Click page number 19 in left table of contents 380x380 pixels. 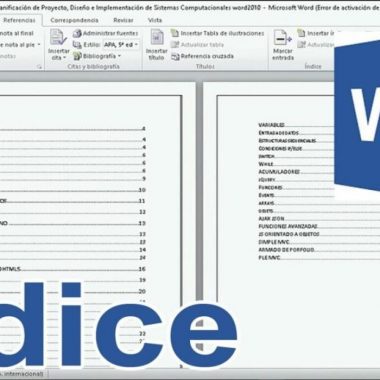point(142,280)
